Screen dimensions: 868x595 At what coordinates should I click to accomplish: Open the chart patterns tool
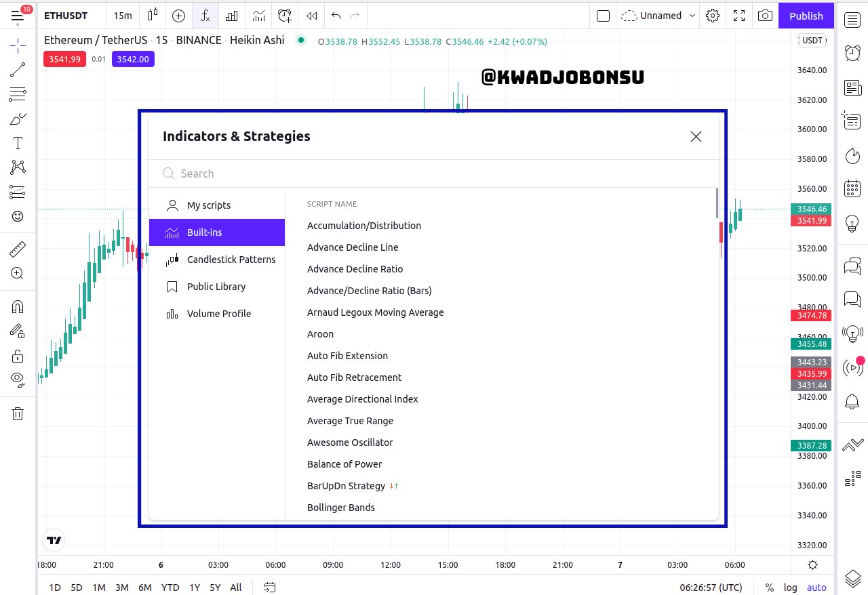tap(18, 167)
